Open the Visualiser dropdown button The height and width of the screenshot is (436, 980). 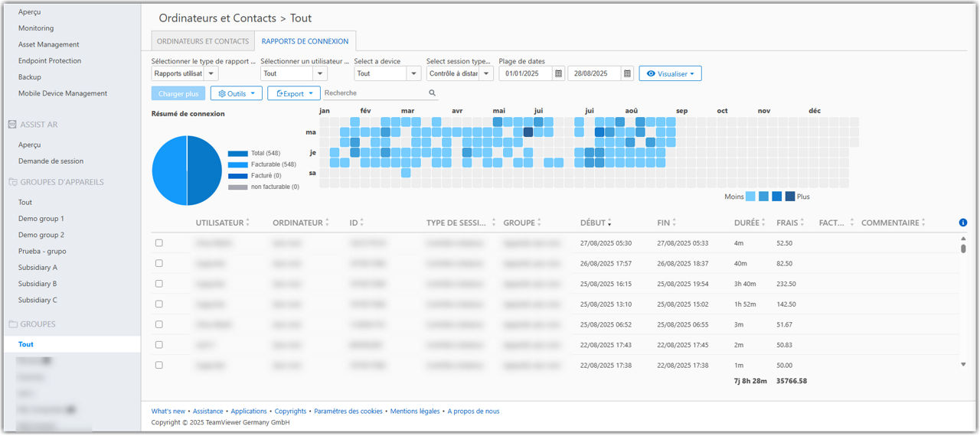pos(670,73)
